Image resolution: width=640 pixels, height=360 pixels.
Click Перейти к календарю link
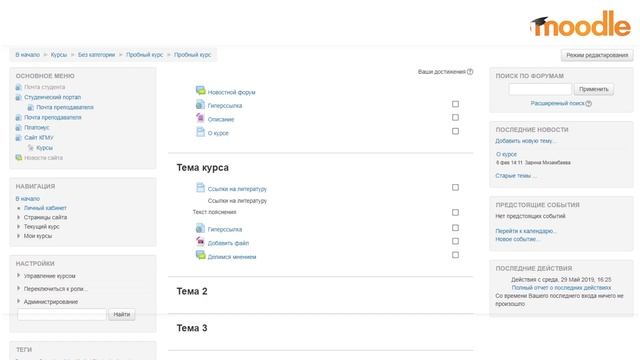click(526, 231)
